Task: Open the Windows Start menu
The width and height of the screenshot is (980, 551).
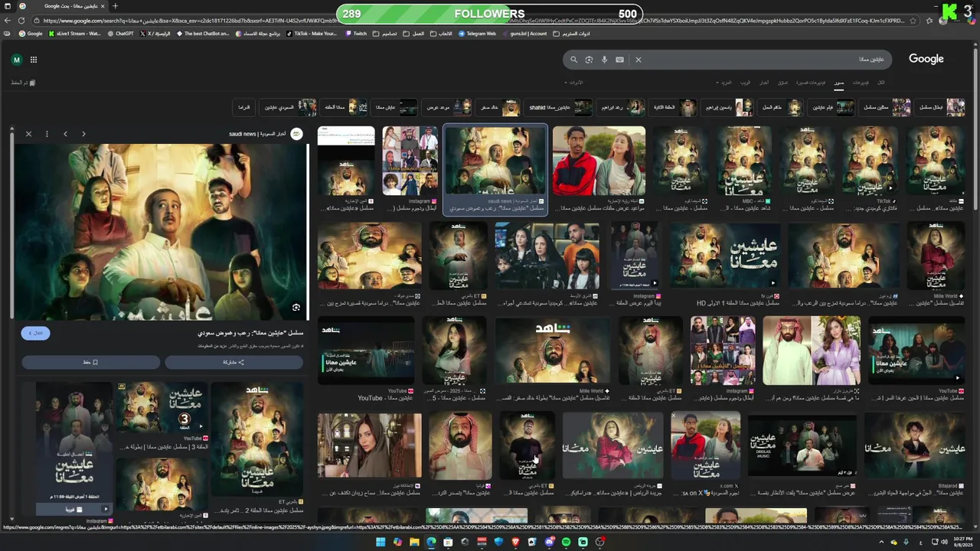Action: pos(381,542)
